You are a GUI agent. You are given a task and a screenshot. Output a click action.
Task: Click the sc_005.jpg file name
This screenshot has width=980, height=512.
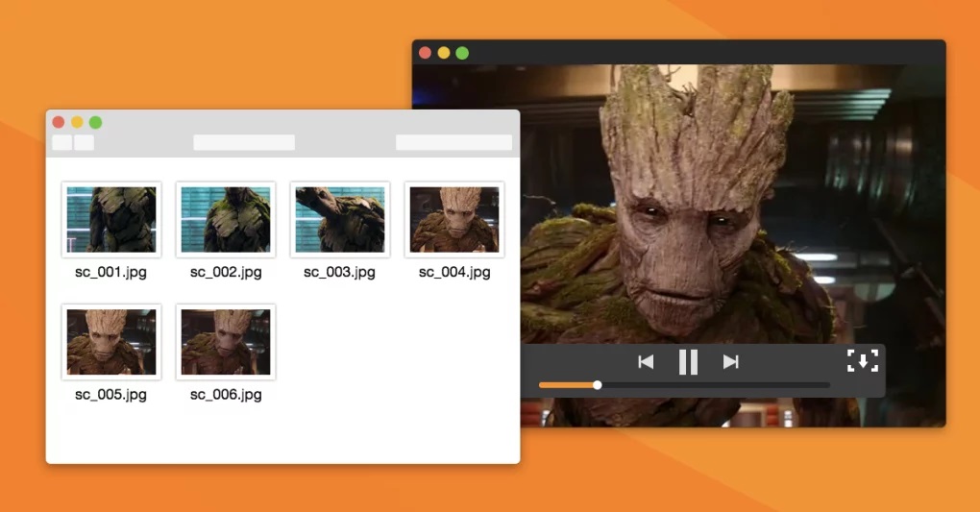pos(110,395)
